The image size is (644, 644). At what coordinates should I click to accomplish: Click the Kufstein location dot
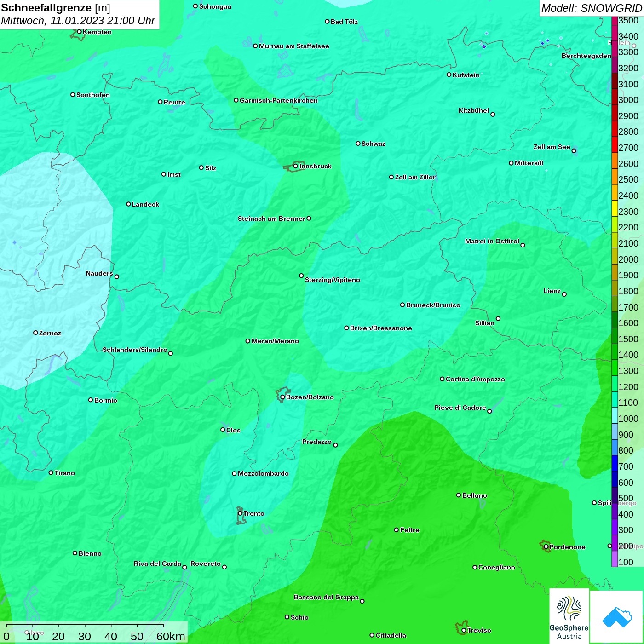pyautogui.click(x=449, y=75)
